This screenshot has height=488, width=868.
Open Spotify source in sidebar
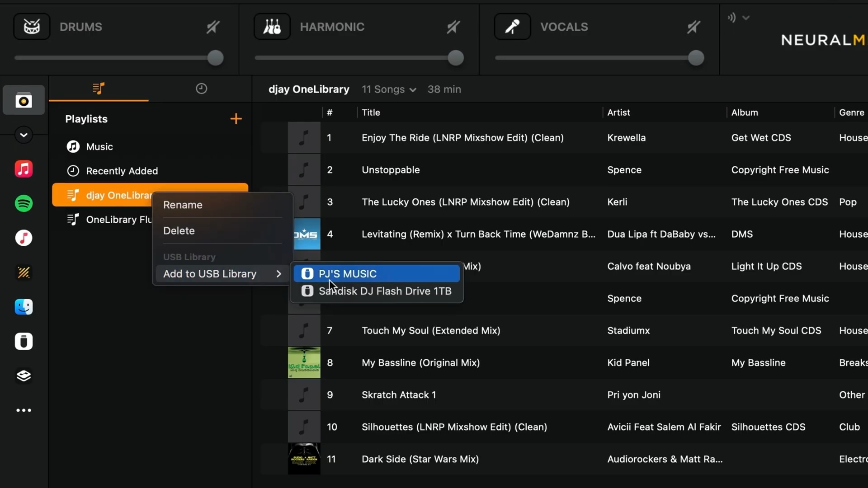click(24, 203)
